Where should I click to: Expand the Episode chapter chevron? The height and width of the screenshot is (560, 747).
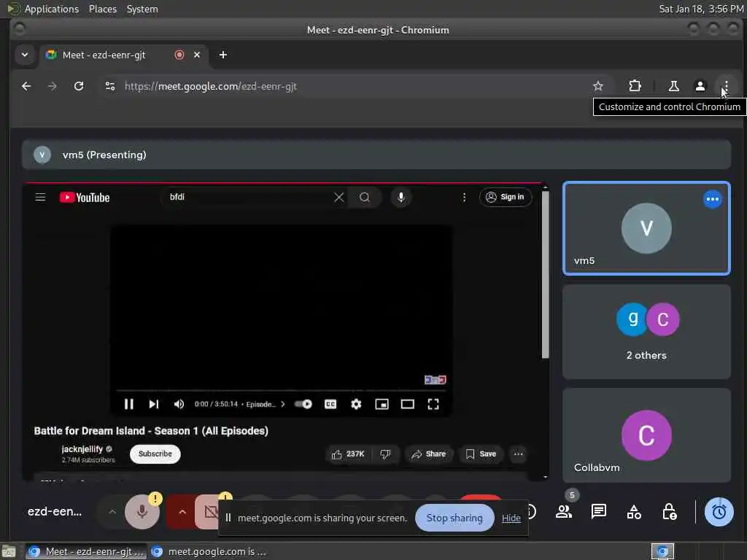click(283, 404)
